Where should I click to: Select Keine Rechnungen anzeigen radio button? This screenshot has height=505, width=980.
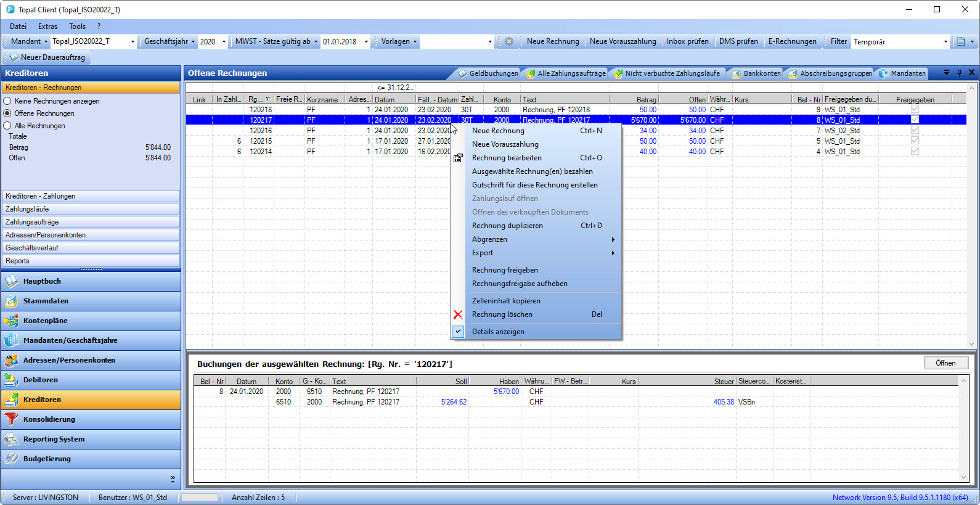pyautogui.click(x=7, y=101)
